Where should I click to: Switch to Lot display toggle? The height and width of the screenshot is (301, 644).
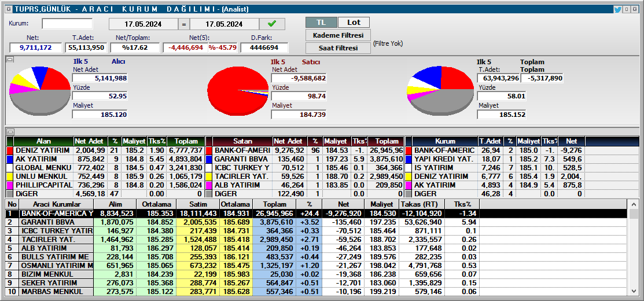coord(354,23)
